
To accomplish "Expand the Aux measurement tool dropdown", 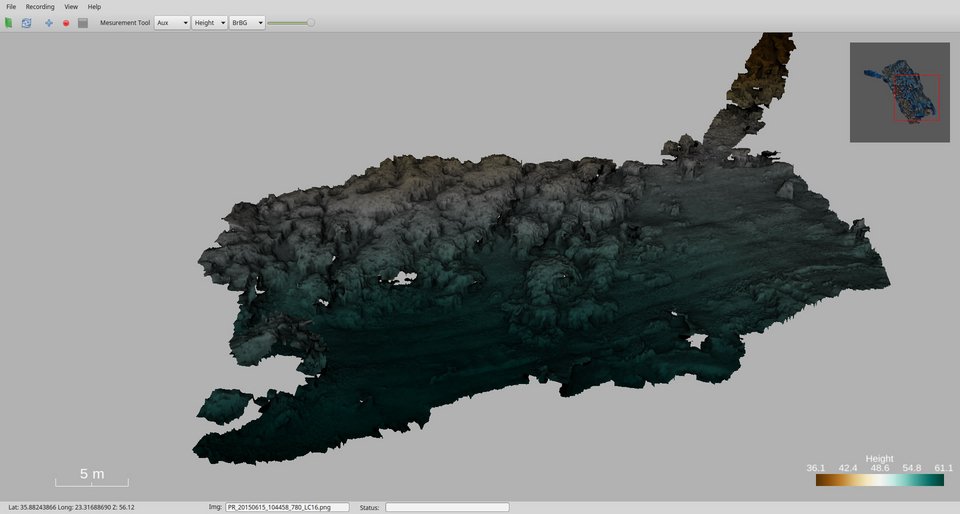I will (x=171, y=22).
